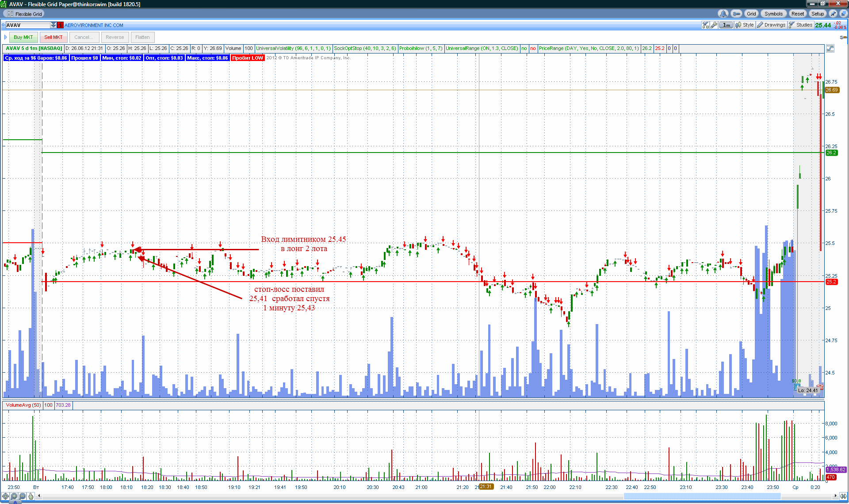Image resolution: width=849 pixels, height=504 pixels.
Task: Click the Reset button
Action: pyautogui.click(x=798, y=14)
